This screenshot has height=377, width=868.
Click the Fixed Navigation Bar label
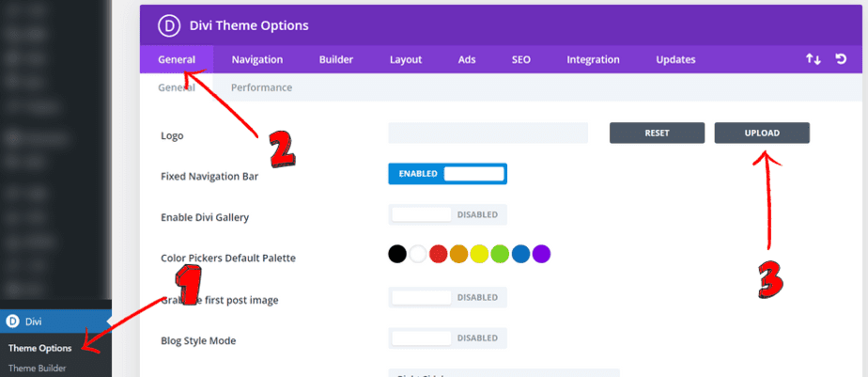(209, 177)
